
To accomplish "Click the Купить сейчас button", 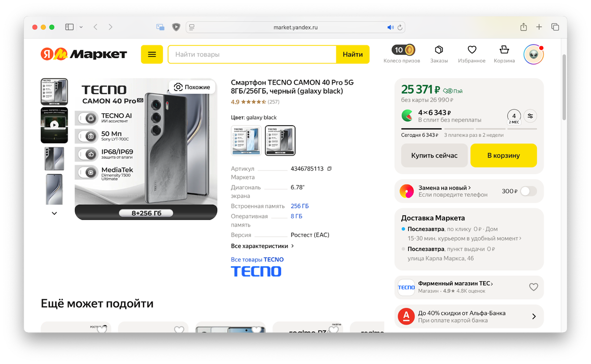I will pyautogui.click(x=434, y=156).
